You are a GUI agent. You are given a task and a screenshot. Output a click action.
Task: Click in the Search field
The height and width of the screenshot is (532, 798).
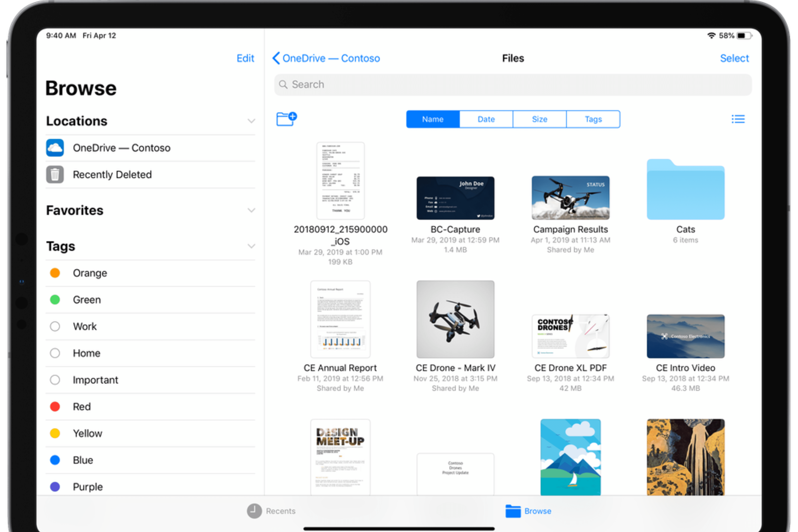coord(513,85)
